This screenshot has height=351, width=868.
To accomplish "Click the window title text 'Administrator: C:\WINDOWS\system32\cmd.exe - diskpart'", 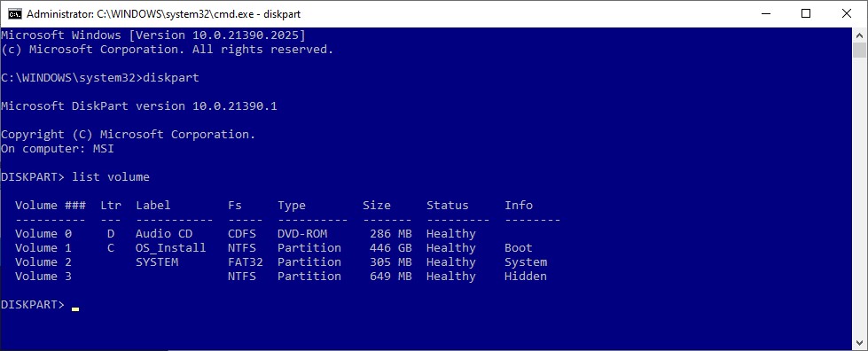I will (164, 14).
